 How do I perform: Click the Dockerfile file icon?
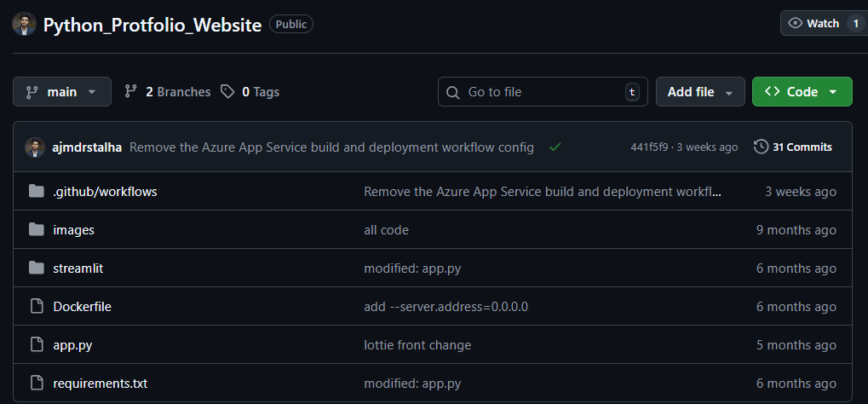[x=37, y=307]
